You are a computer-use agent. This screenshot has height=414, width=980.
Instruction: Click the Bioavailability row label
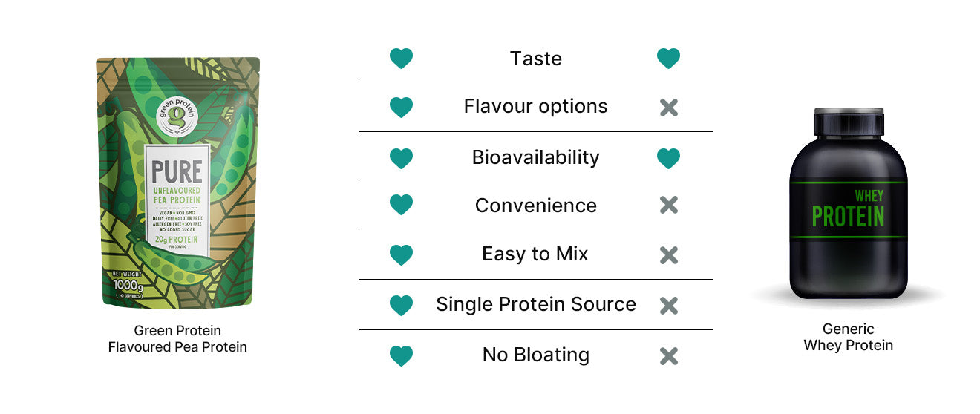pos(535,157)
